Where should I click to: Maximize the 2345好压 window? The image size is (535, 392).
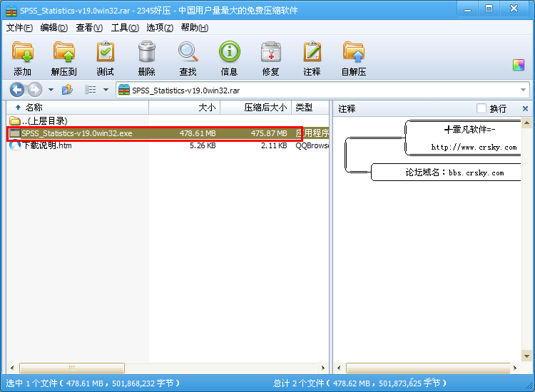tap(489, 9)
